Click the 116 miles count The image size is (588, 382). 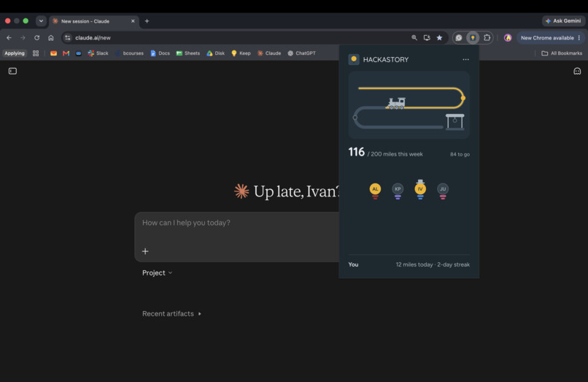click(356, 152)
